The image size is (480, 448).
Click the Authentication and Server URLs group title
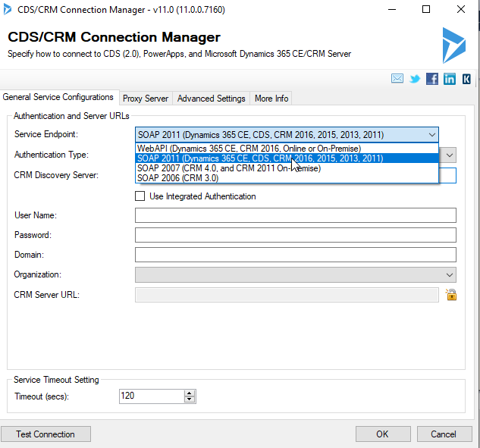[71, 116]
